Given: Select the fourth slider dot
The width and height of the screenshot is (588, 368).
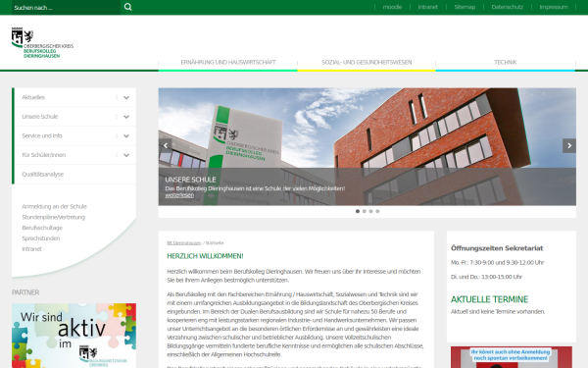Looking at the screenshot, I should click(x=377, y=211).
